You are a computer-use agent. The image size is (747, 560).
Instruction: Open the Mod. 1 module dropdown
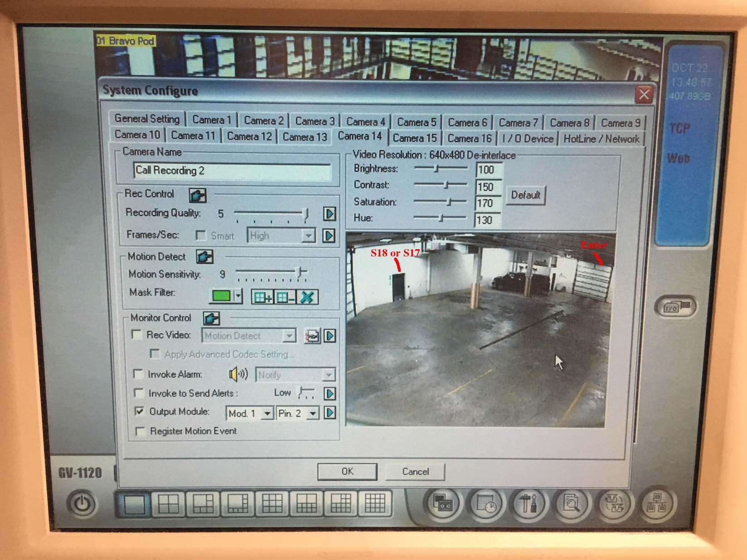(250, 413)
